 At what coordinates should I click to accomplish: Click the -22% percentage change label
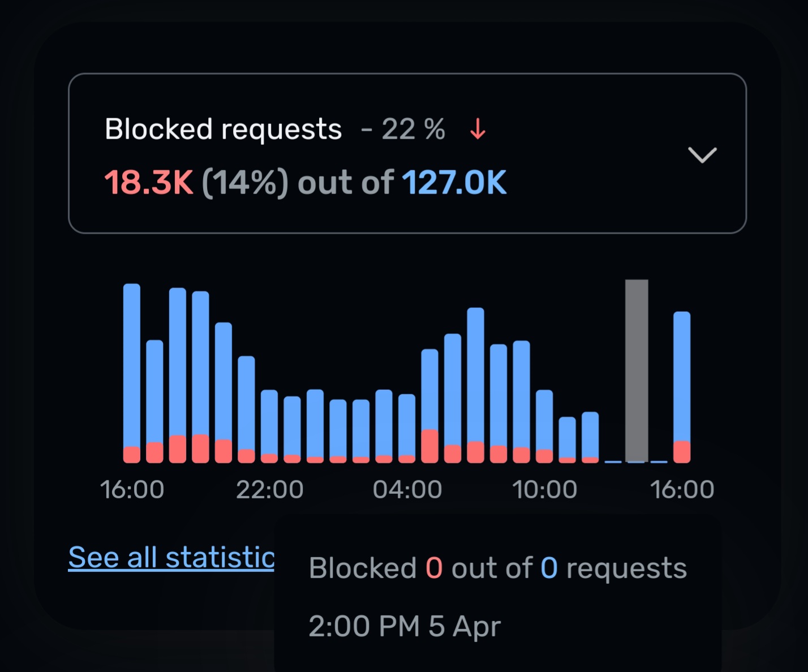click(x=402, y=129)
